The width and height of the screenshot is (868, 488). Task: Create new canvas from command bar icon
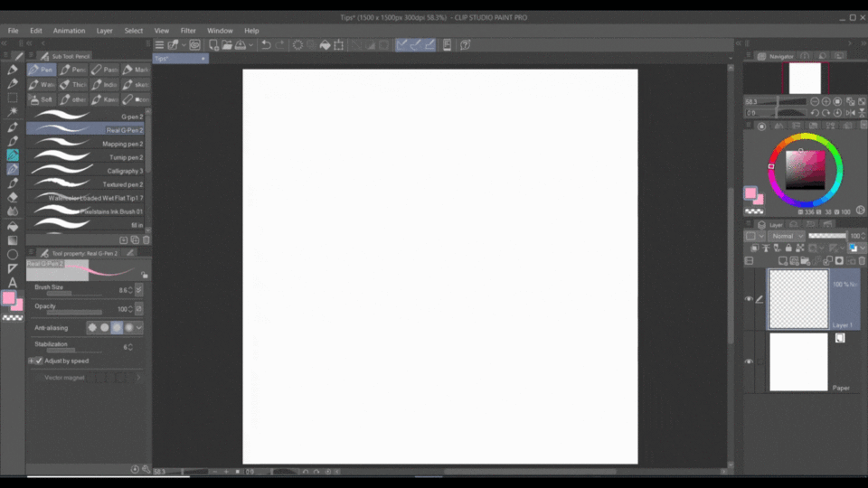tap(212, 44)
